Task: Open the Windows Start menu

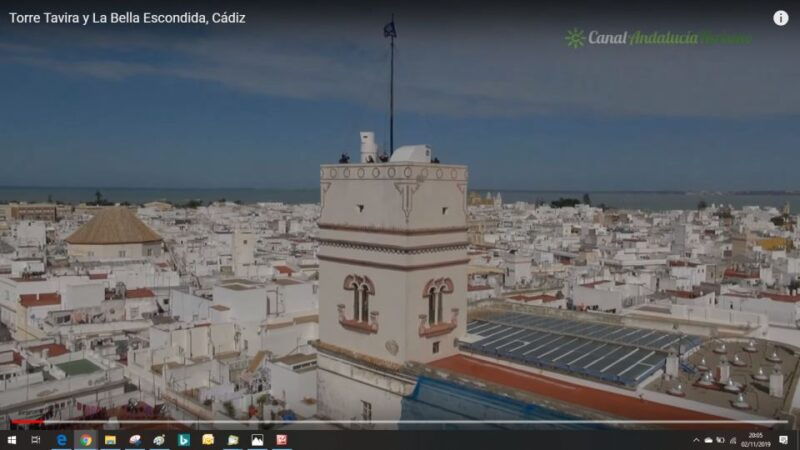Action: [x=12, y=440]
